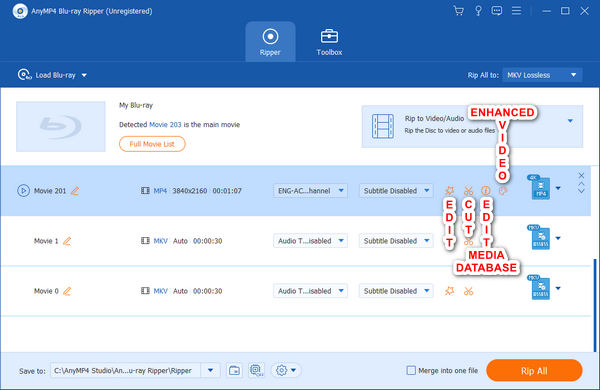Click the AnyMP4 app logo icon
Screen dimensions: 600x390
[20, 11]
